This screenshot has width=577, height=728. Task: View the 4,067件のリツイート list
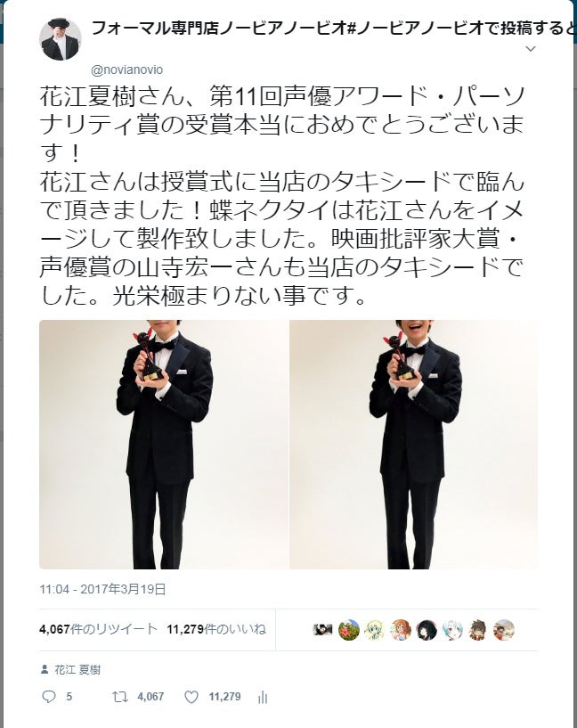point(98,629)
